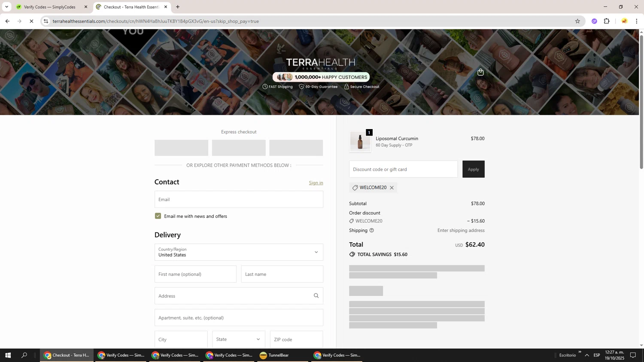
Task: Select the Checkout - Terra Health Essentials tab
Action: click(132, 7)
